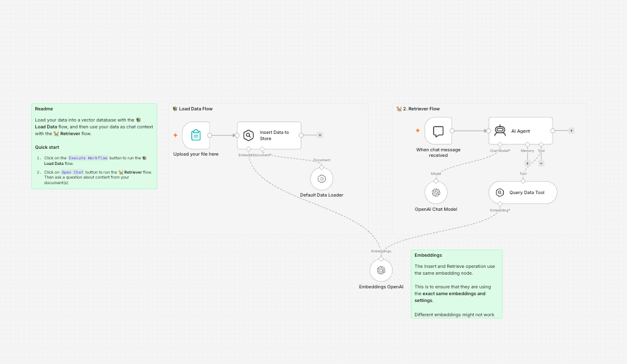Select the Quick start heading in Readme
Screen dimensions: 627x364
click(47, 147)
